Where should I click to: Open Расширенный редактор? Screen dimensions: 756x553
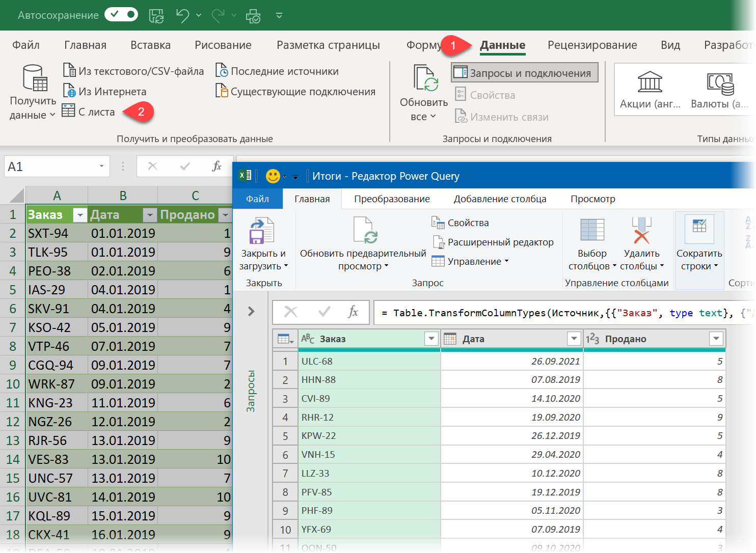(493, 242)
